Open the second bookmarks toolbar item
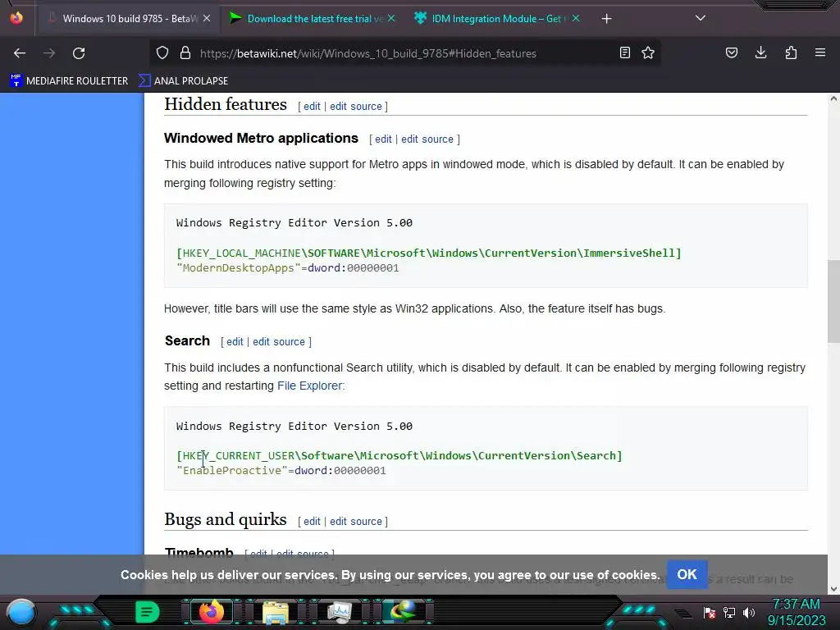 (x=183, y=81)
